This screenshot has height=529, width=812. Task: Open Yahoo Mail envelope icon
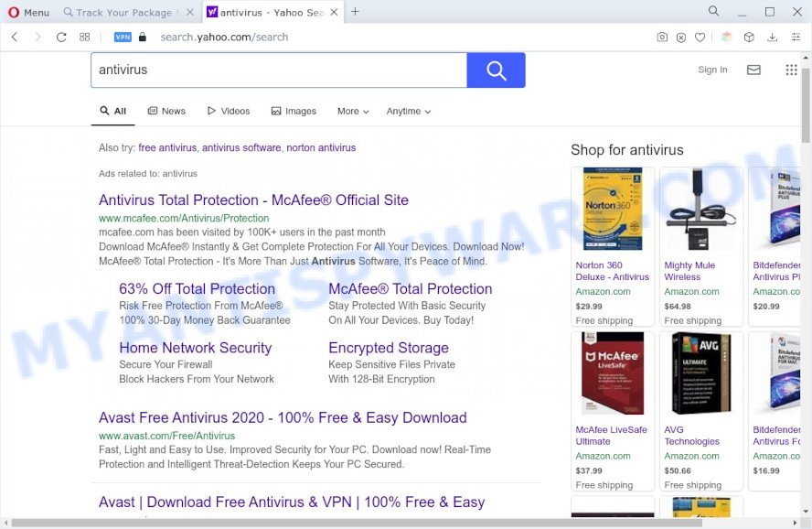click(x=753, y=70)
